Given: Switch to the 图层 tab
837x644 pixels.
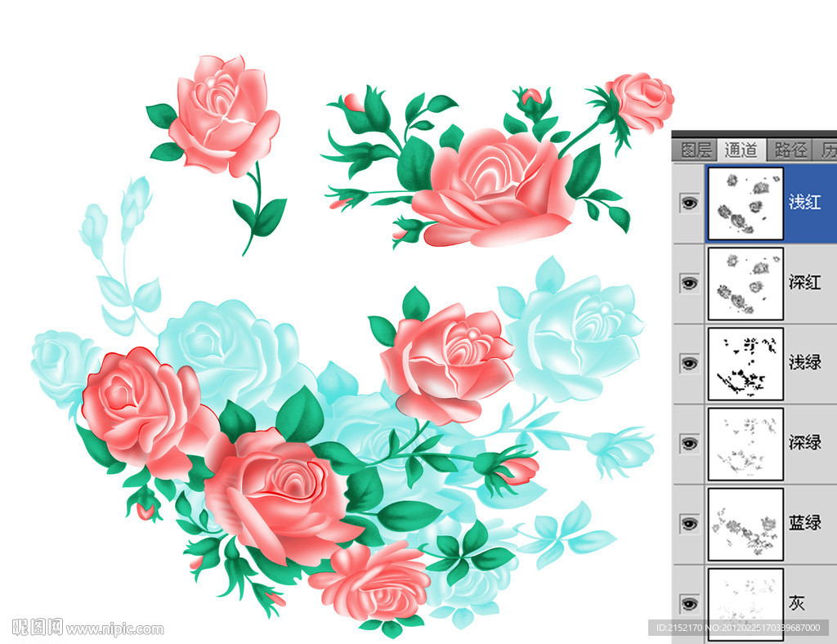Looking at the screenshot, I should tap(696, 150).
